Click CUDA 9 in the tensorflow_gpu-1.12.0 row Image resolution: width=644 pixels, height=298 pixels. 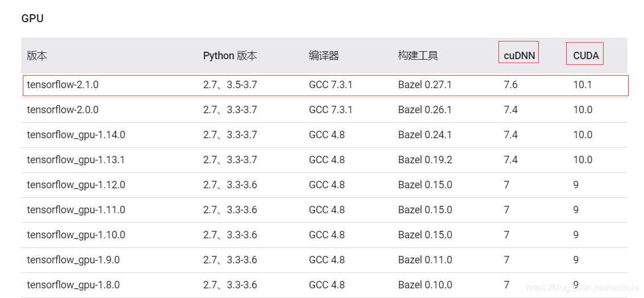tap(576, 185)
